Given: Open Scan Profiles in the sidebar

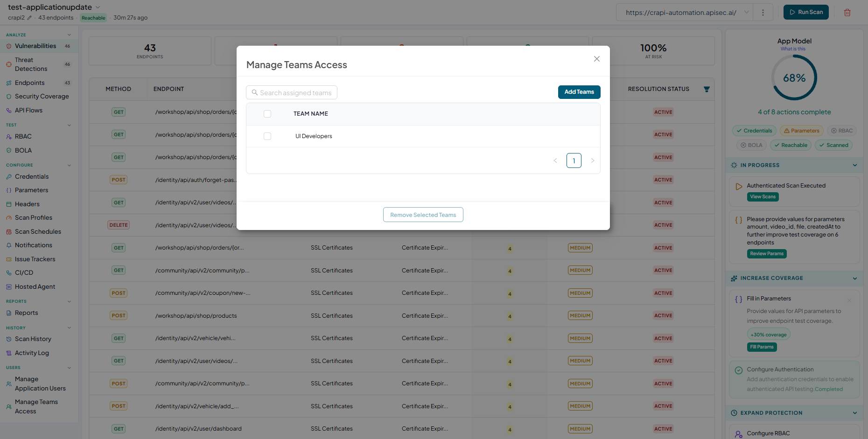Looking at the screenshot, I should tap(34, 218).
